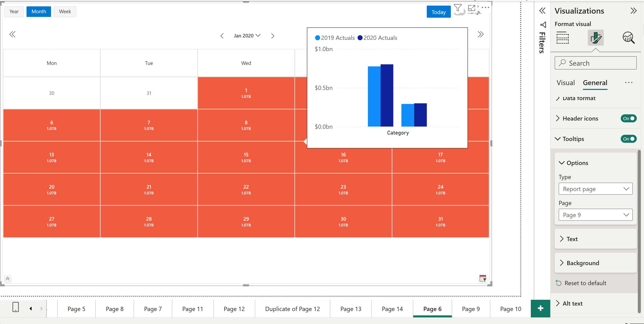The width and height of the screenshot is (644, 324).
Task: Open the Page dropdown showing Page 9
Action: tap(595, 215)
